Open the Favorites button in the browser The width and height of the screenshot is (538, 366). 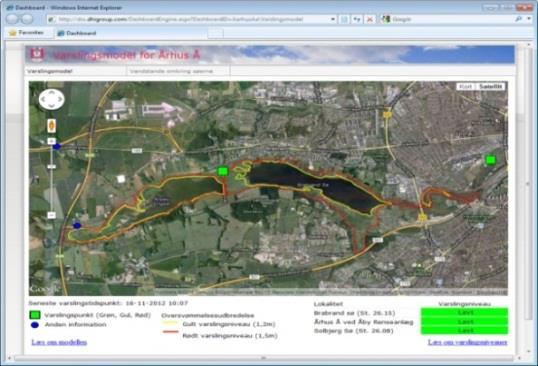[x=27, y=33]
